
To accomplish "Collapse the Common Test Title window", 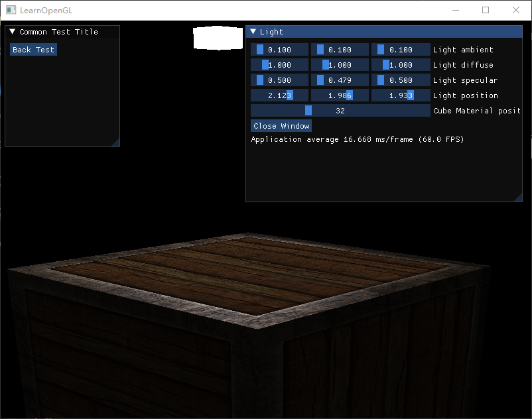I will [12, 32].
